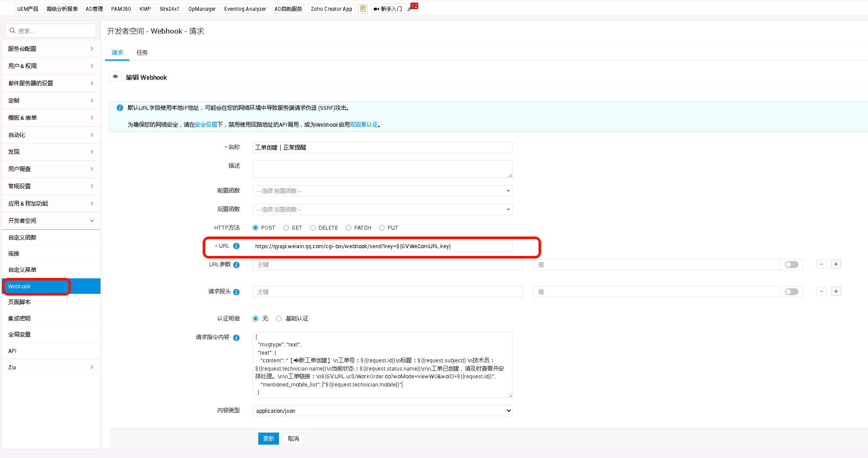
Task: Click plus icon to add URL parameter row
Action: (x=836, y=265)
